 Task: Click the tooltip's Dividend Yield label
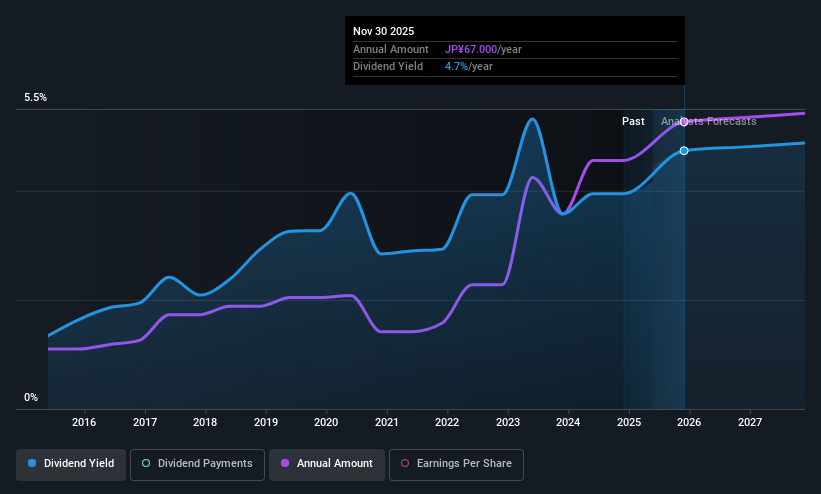click(388, 67)
